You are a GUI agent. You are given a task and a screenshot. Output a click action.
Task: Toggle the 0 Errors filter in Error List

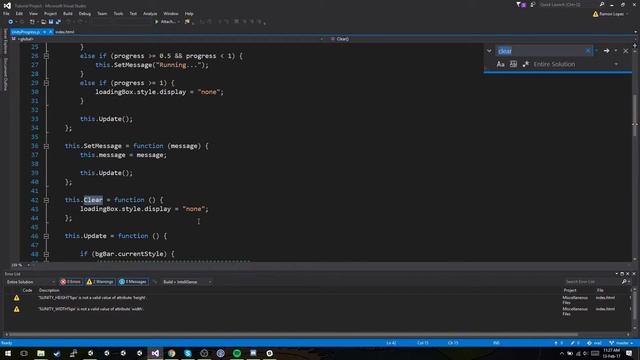(70, 282)
